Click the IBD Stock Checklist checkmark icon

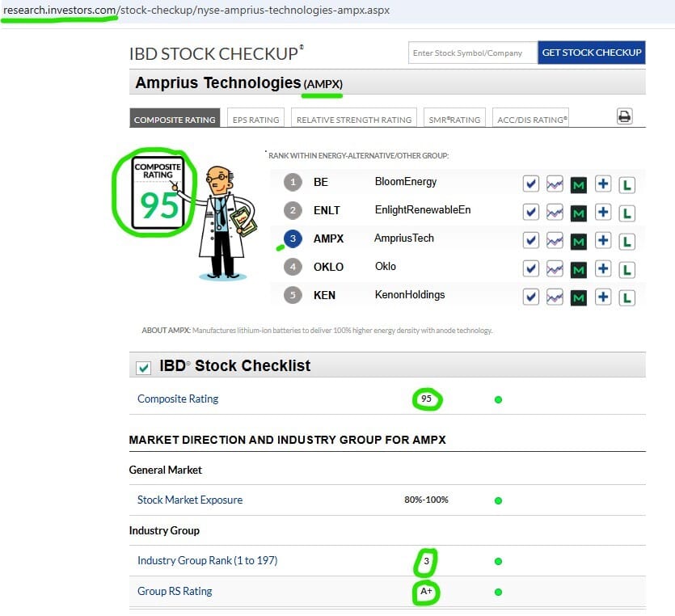[x=143, y=368]
